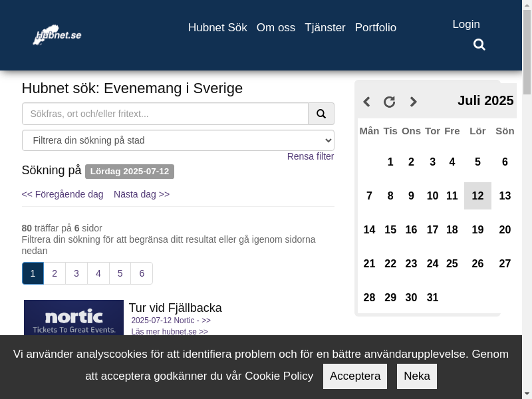Screen dimensions: 532x399
Task: Select July 19 in calendar
Action: (x=477, y=229)
